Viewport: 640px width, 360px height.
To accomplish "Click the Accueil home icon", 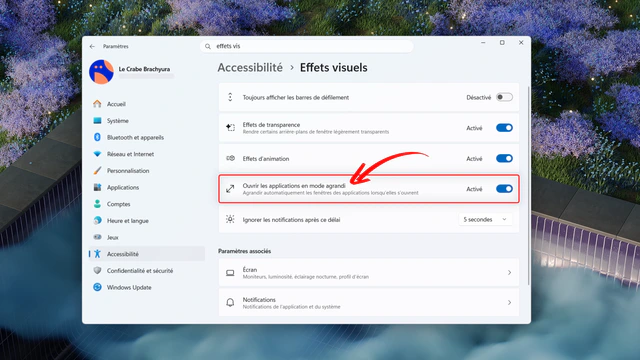I will click(x=97, y=104).
